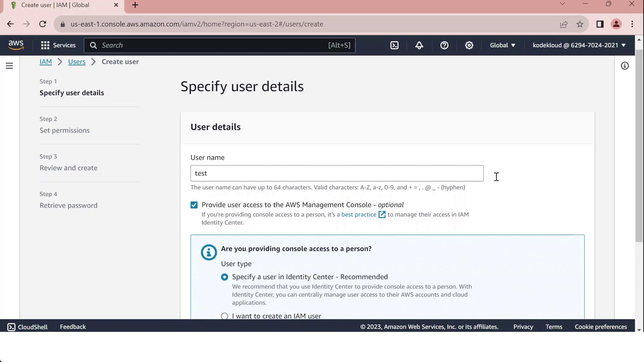Expand the kodekloud account dropdown
The width and height of the screenshot is (644, 362).
579,45
